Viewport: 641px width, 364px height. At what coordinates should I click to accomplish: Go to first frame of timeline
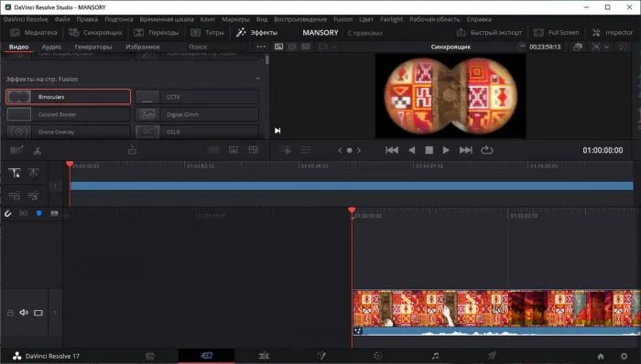[x=392, y=150]
